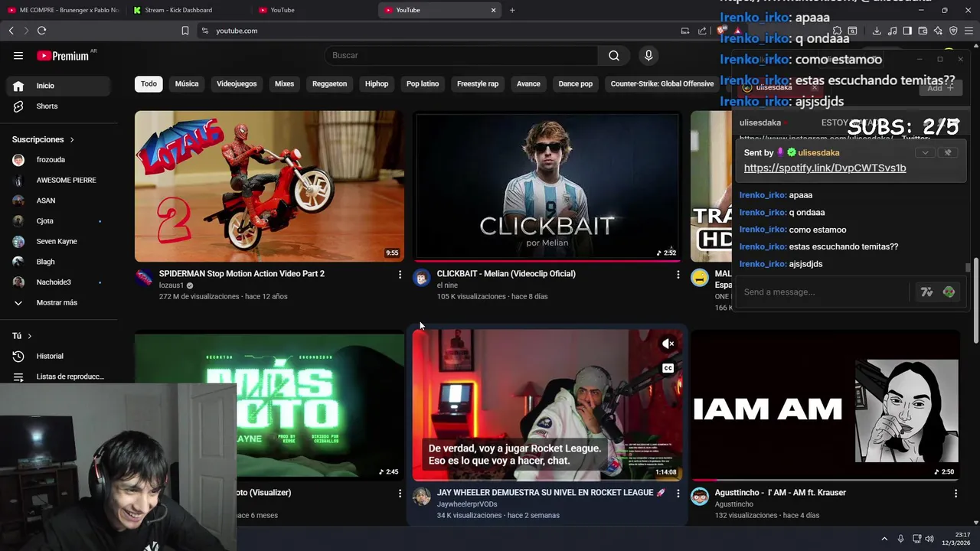This screenshot has height=551, width=980.
Task: Open the SPIDERMAN Stop Motion thumbnail
Action: [x=269, y=186]
